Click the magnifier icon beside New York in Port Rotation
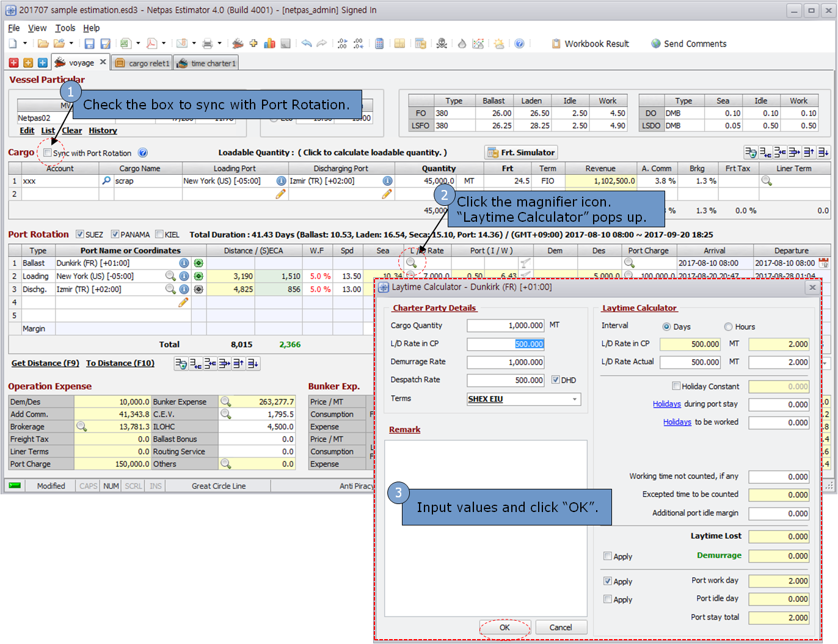The image size is (838, 644). (x=170, y=276)
